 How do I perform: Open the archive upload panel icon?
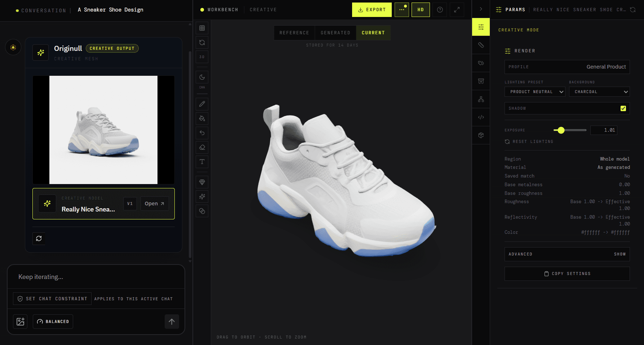481,81
